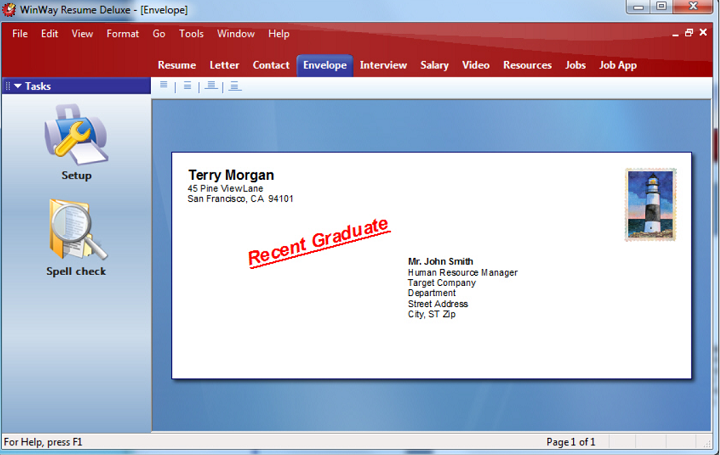Open the Job App tab
The height and width of the screenshot is (455, 720).
618,65
